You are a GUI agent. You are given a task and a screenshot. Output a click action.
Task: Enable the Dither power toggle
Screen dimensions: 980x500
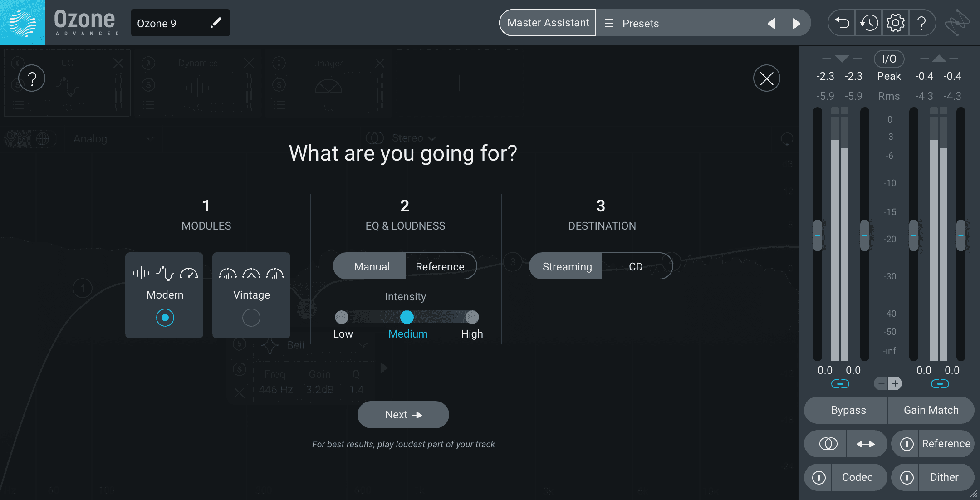coord(906,477)
